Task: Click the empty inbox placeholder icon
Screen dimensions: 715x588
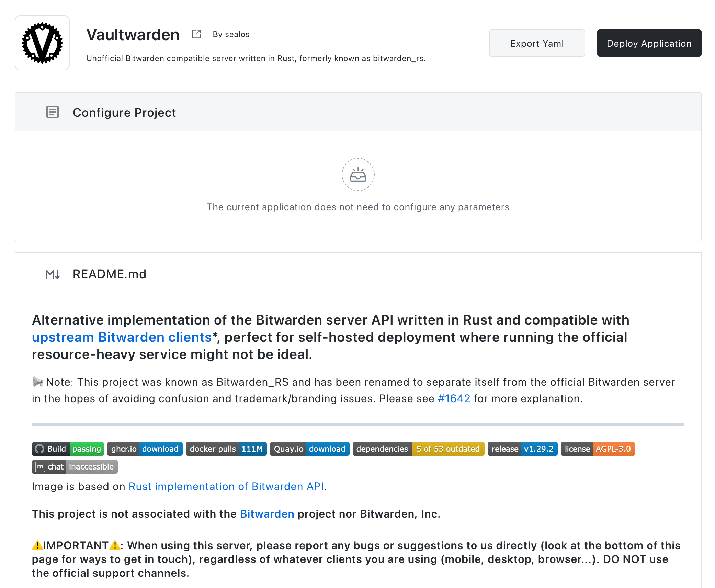Action: point(358,174)
